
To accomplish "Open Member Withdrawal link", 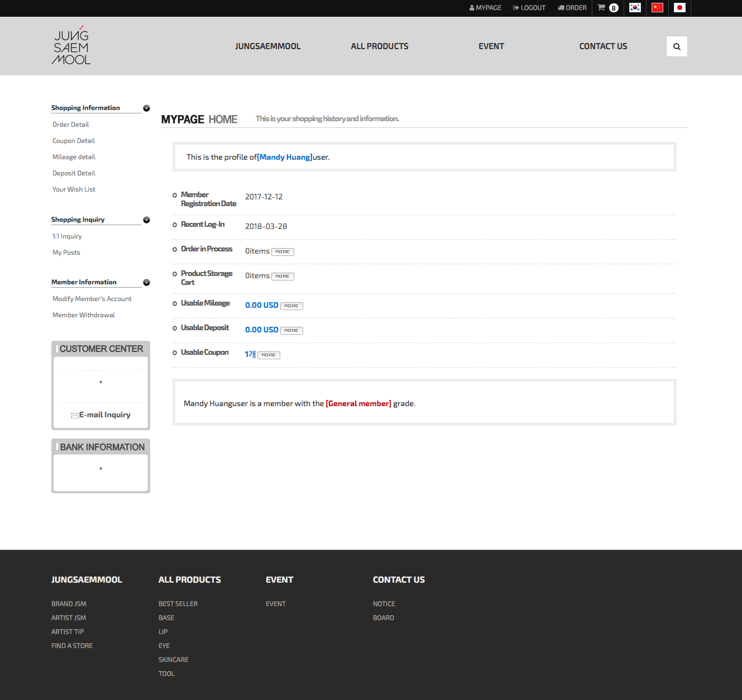I will point(84,315).
